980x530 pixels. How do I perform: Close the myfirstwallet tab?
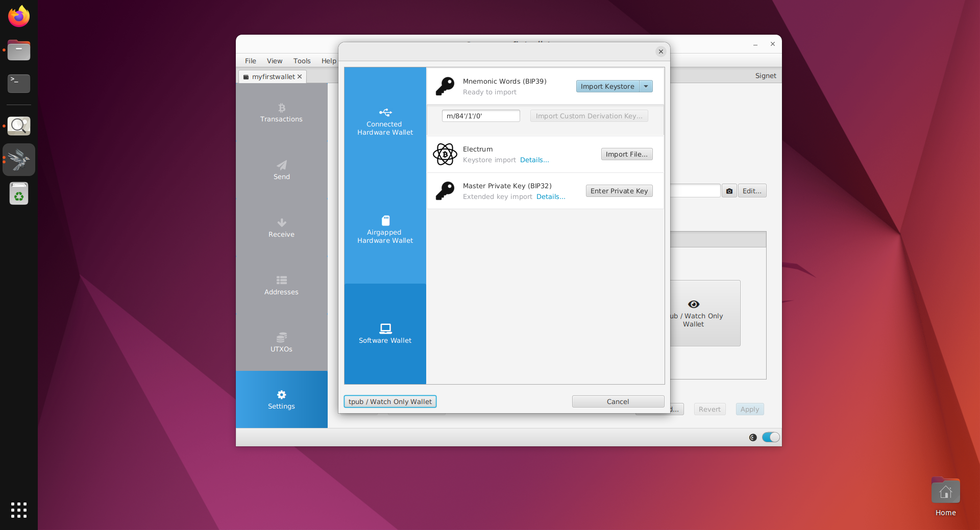pyautogui.click(x=300, y=77)
